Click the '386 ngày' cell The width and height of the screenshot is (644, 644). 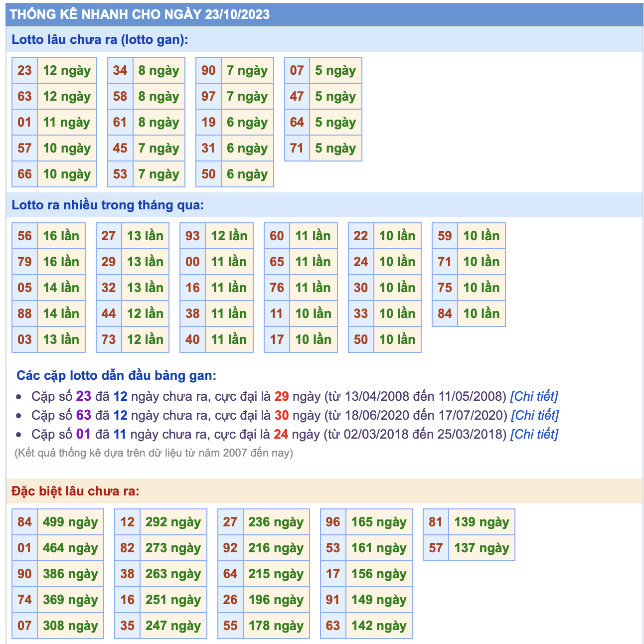(70, 574)
